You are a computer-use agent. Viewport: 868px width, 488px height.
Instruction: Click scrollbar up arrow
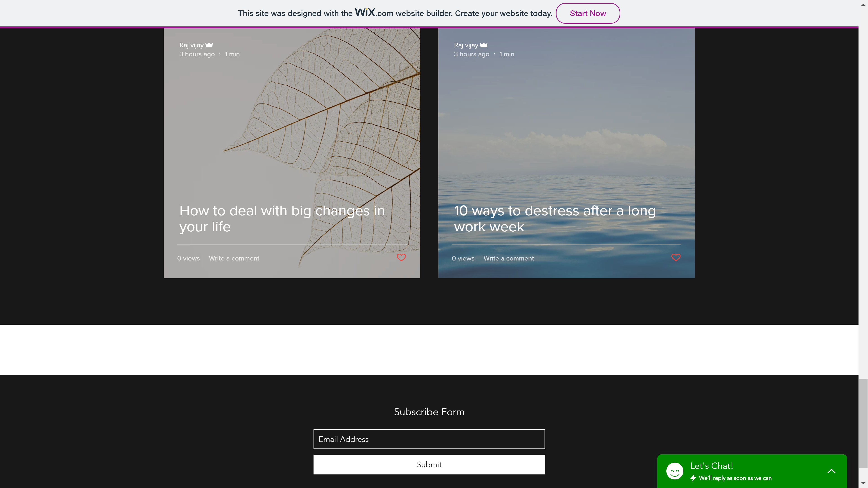point(863,5)
